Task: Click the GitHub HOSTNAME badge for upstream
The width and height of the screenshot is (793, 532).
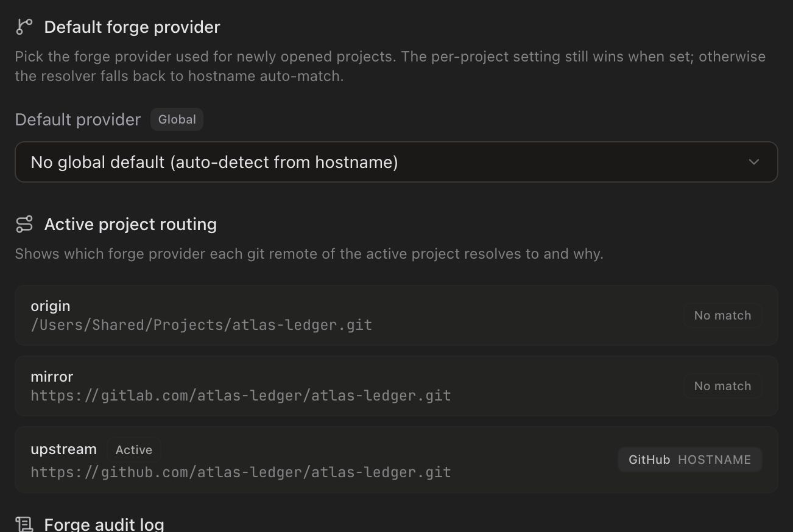Action: 689,460
